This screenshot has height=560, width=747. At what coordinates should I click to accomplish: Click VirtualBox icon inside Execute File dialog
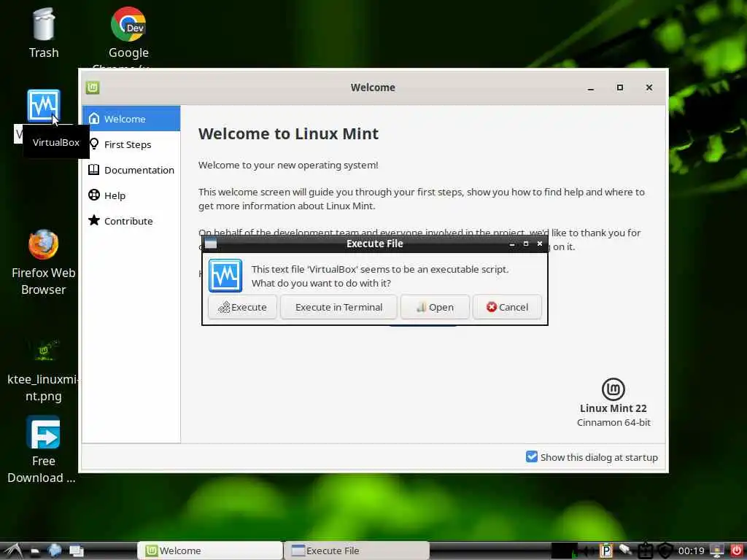(225, 276)
